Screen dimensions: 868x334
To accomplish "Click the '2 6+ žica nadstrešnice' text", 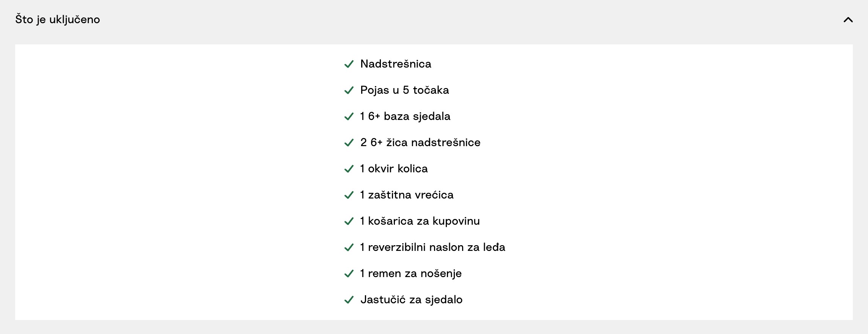I will 420,142.
